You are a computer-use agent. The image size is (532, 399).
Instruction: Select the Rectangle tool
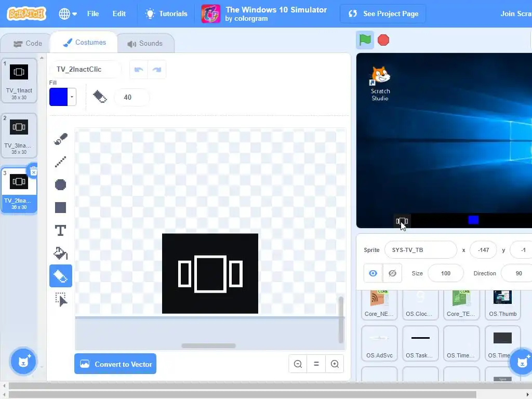[x=61, y=208]
